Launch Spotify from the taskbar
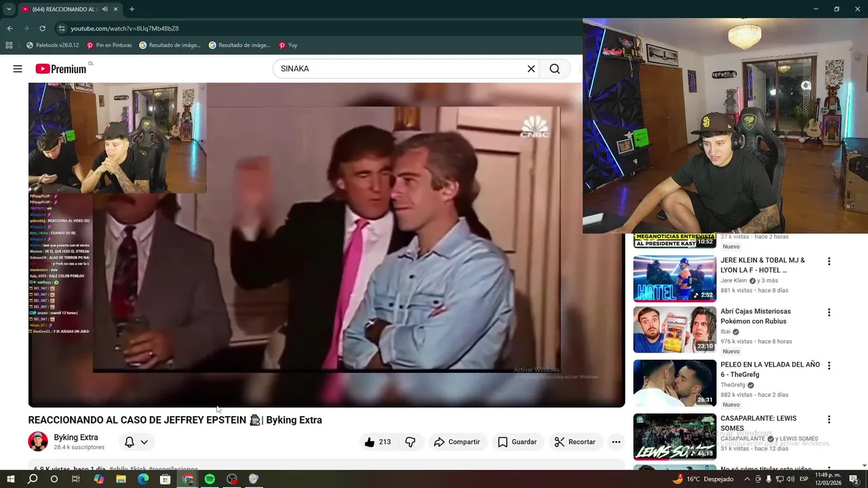Viewport: 868px width, 488px height. click(210, 479)
